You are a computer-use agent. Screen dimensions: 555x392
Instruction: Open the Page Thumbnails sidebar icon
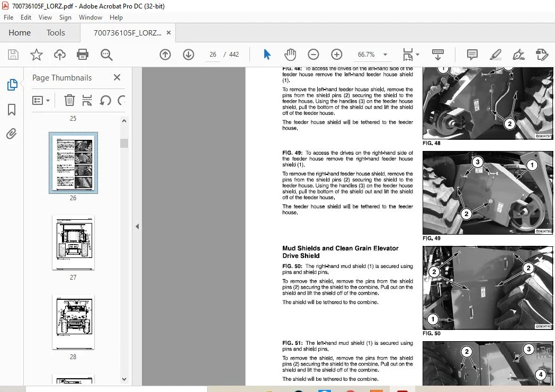(x=12, y=85)
